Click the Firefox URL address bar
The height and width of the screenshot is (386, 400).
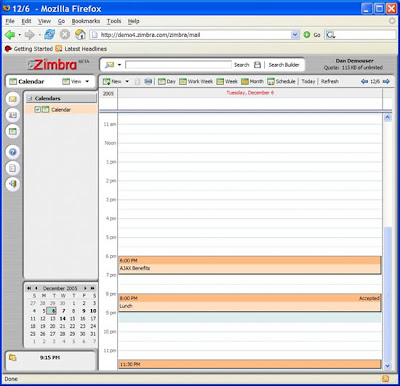point(192,35)
